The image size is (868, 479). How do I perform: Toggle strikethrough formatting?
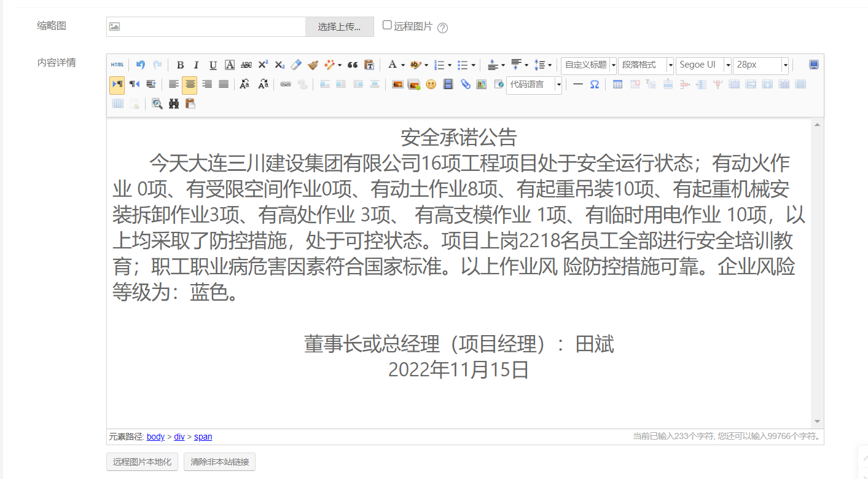[246, 65]
